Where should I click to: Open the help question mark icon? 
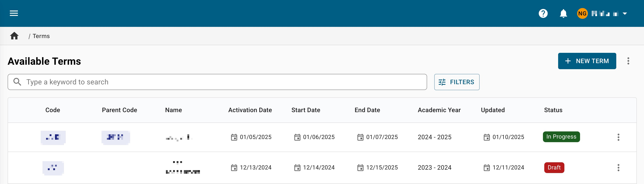(x=543, y=13)
